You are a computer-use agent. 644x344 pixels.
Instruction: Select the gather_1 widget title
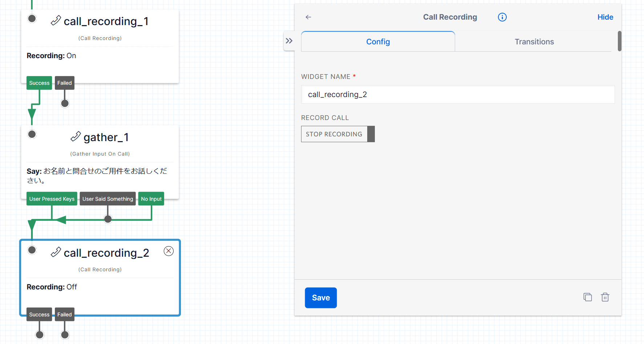tap(106, 137)
